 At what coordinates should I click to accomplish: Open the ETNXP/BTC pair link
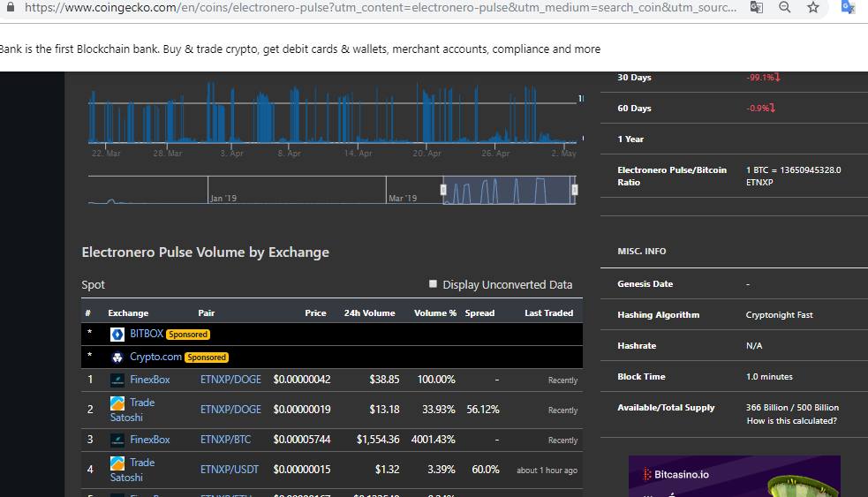point(226,440)
